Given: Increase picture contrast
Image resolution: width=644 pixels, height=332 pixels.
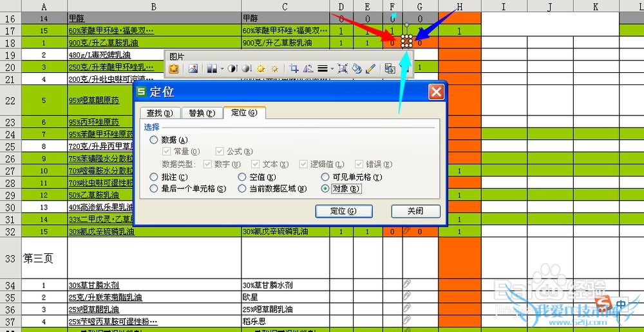Looking at the screenshot, I should [232, 68].
